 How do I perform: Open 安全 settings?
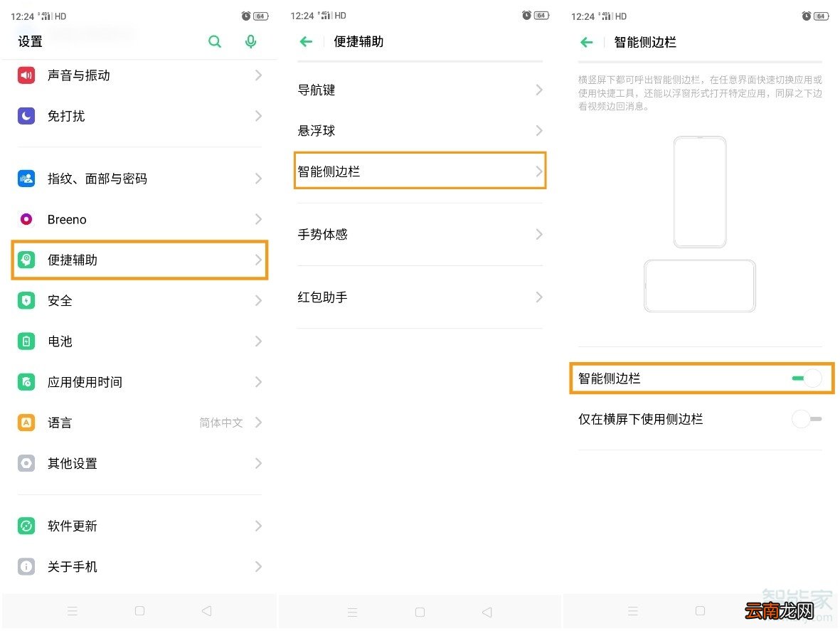139,300
